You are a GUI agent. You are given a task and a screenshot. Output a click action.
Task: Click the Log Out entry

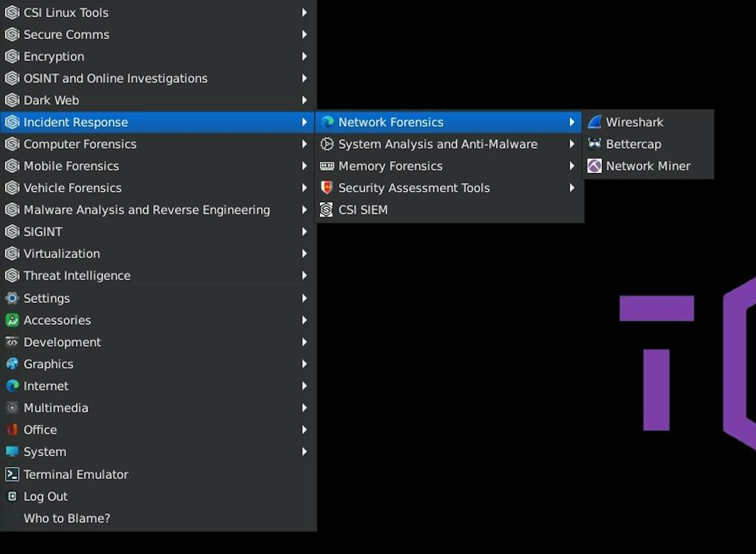click(x=46, y=497)
